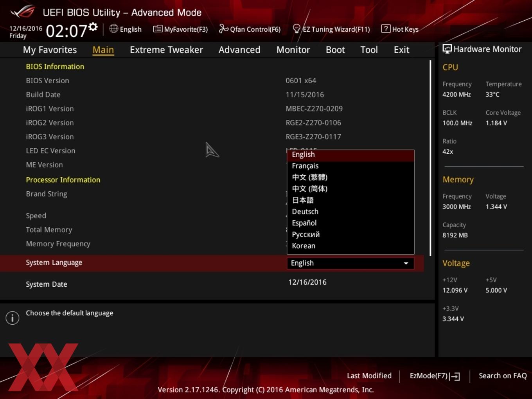
Task: Click the Hardware Monitor screen icon
Action: pos(447,49)
